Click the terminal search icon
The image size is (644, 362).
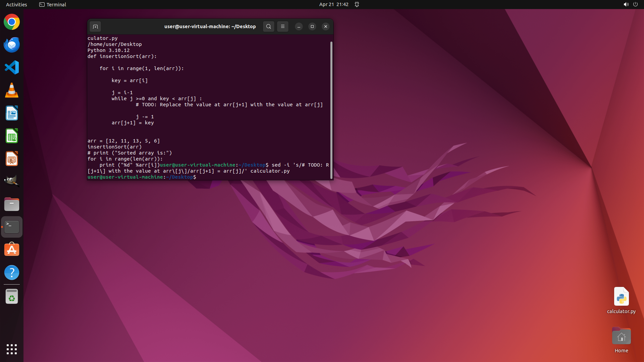pyautogui.click(x=268, y=26)
